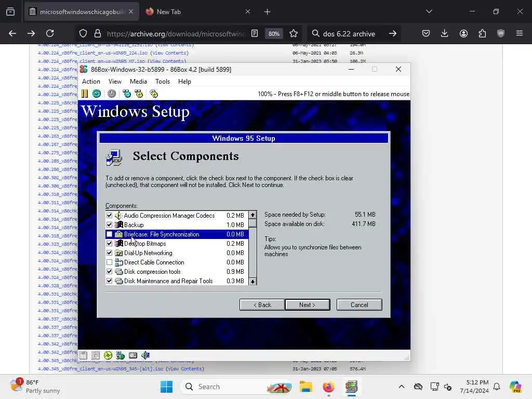This screenshot has width=532, height=399.
Task: Click scroll down arrow in Components list
Action: [252, 281]
